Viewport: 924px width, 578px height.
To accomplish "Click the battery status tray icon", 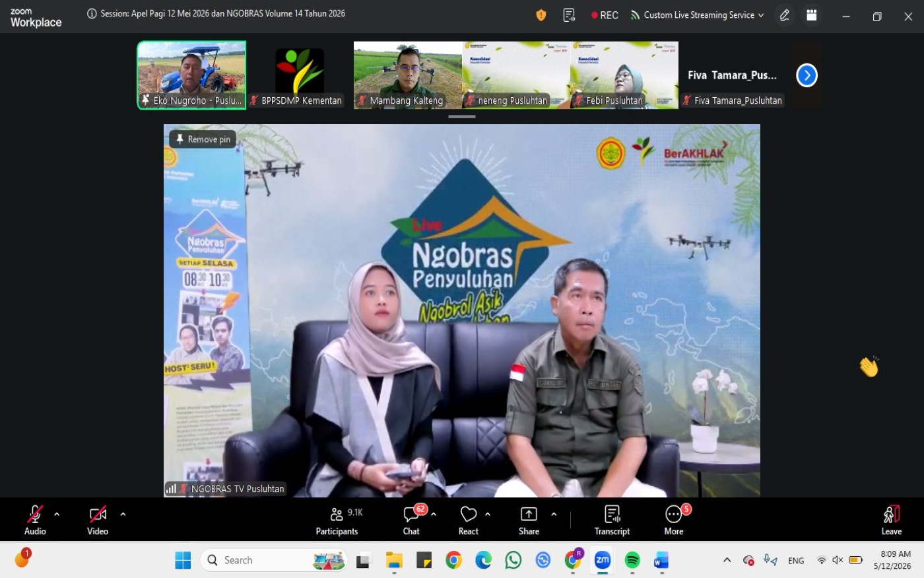I will click(855, 560).
